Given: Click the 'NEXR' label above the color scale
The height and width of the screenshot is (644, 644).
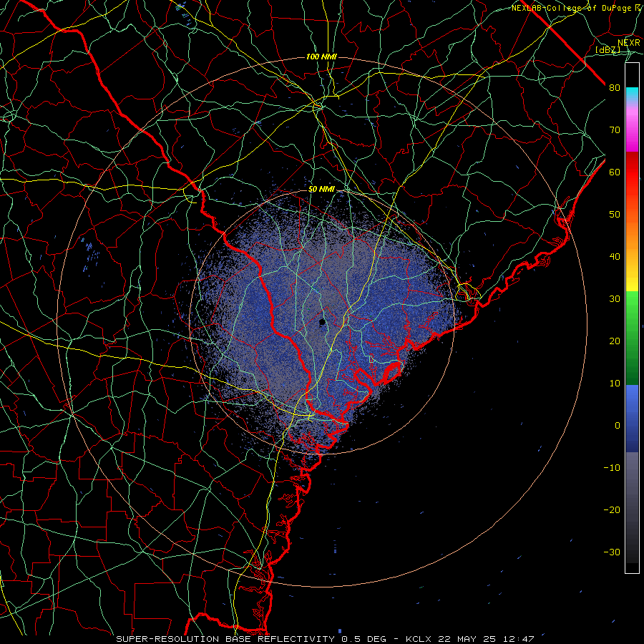Looking at the screenshot, I should click(x=629, y=42).
